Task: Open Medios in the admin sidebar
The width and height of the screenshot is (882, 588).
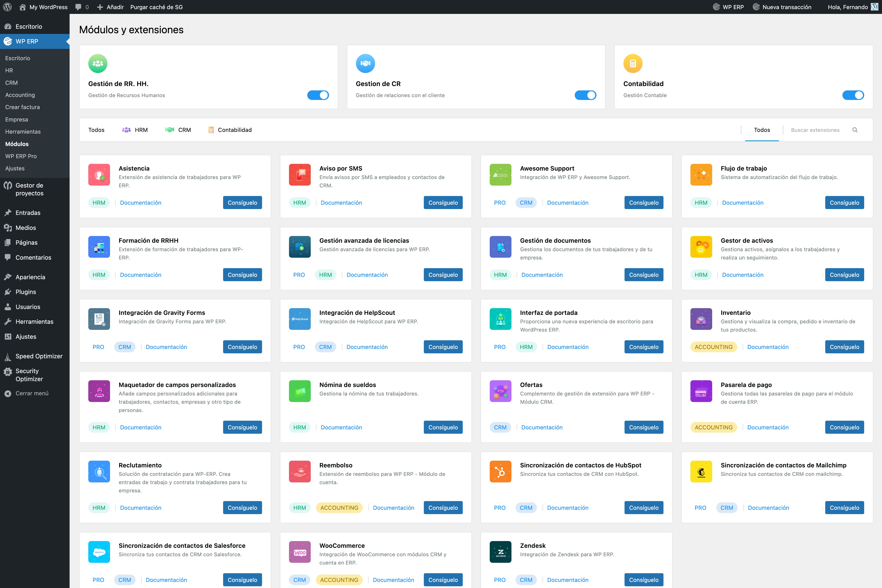Action: tap(26, 228)
